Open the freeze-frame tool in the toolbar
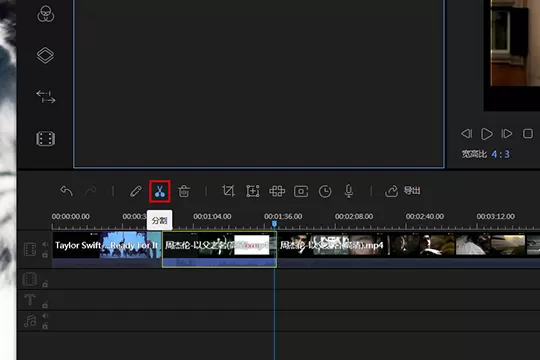 click(x=301, y=191)
